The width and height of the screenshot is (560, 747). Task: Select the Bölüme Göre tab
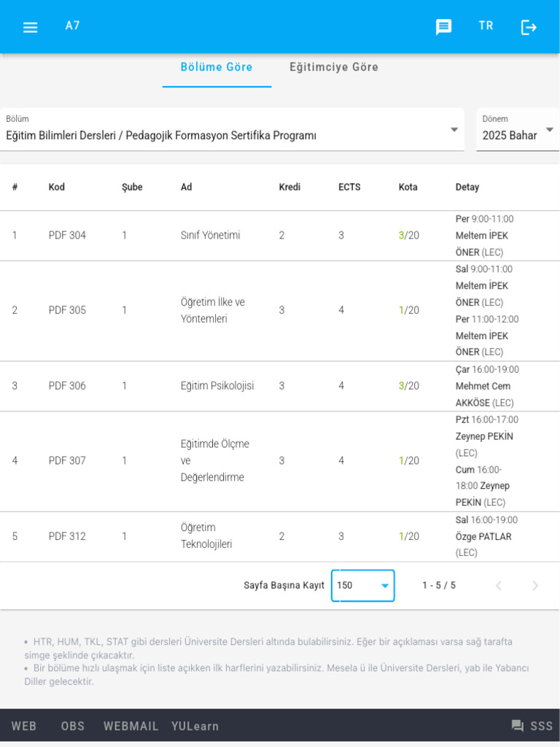[217, 67]
